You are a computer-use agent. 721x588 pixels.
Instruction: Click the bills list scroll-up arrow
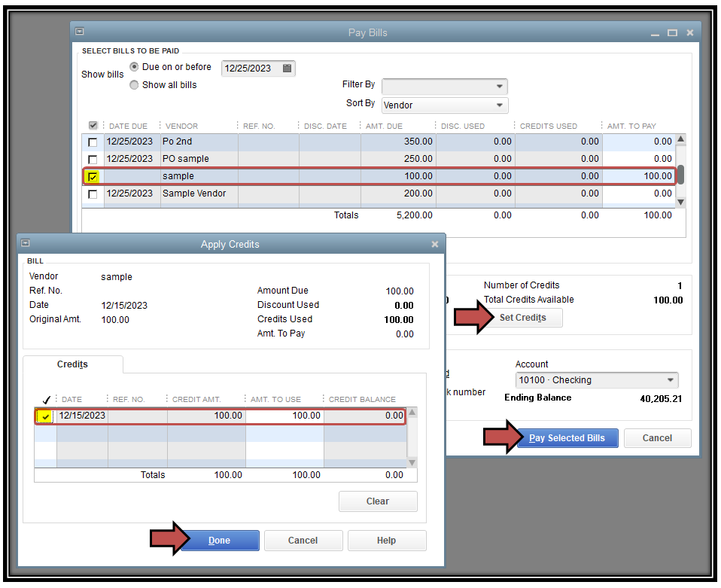click(x=681, y=139)
